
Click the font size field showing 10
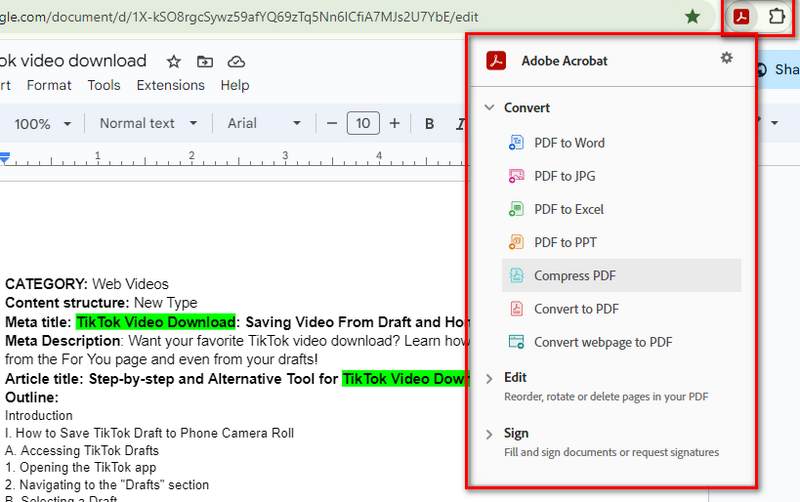point(363,123)
